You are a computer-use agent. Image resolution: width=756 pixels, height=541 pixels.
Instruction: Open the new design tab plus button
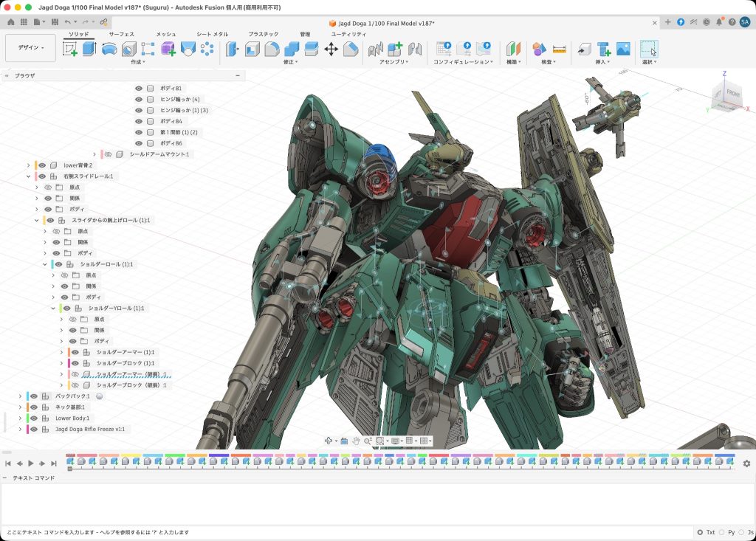pos(667,22)
